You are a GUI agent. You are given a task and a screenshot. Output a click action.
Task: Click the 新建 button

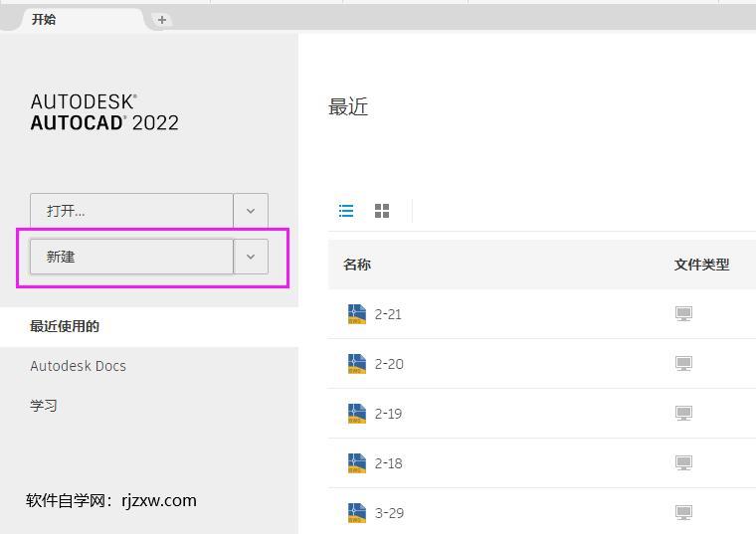point(131,257)
